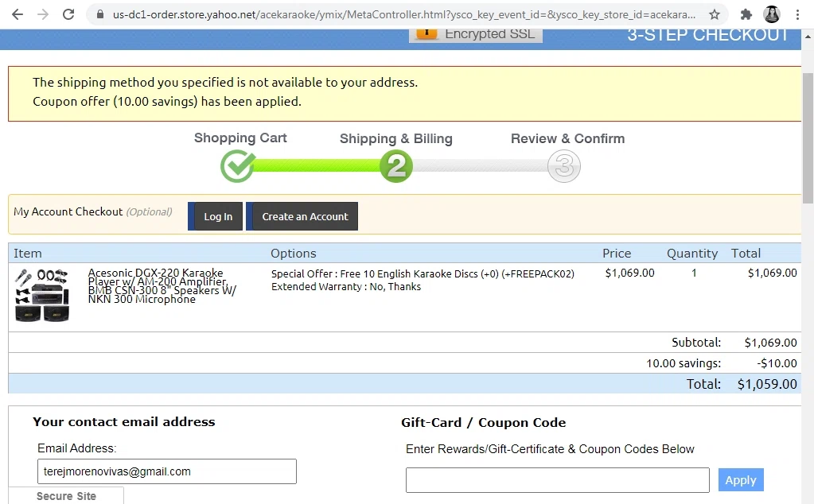Go back to the previous browser page
This screenshot has width=814, height=504.
click(18, 14)
